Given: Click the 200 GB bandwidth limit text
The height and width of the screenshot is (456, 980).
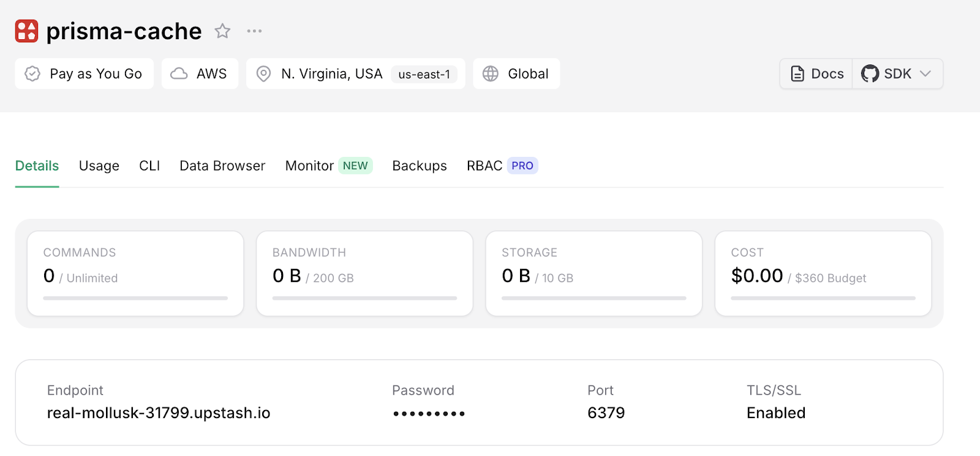Looking at the screenshot, I should tap(333, 278).
